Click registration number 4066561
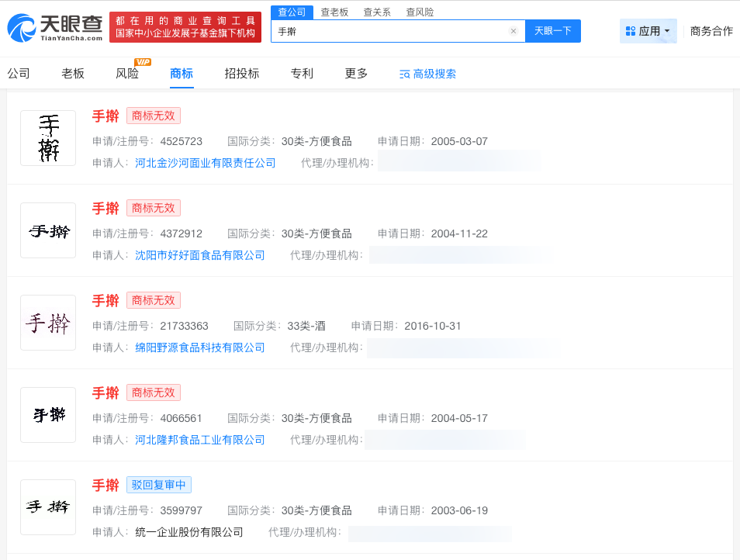The image size is (740, 560). tap(182, 419)
